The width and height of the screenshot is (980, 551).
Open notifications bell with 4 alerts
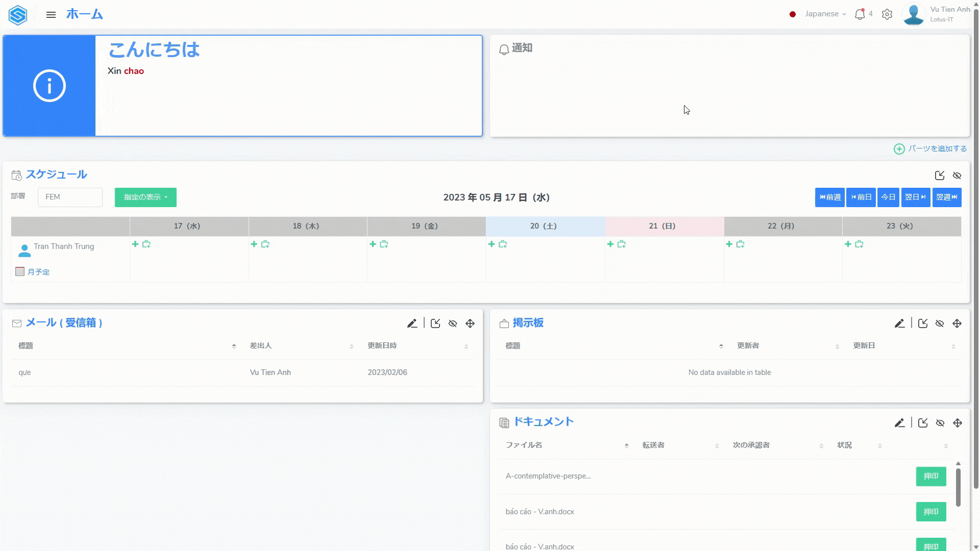pyautogui.click(x=860, y=14)
